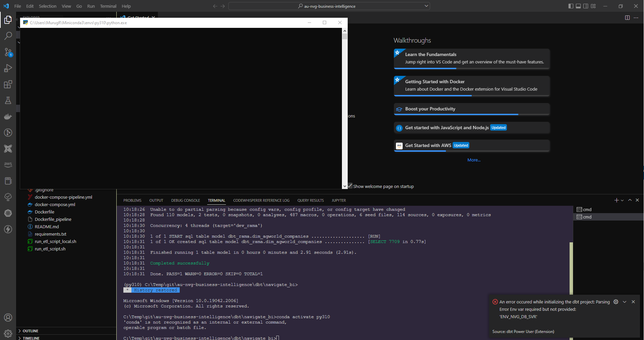This screenshot has width=644, height=340.
Task: Open the Search panel in the activity bar
Action: pos(8,36)
